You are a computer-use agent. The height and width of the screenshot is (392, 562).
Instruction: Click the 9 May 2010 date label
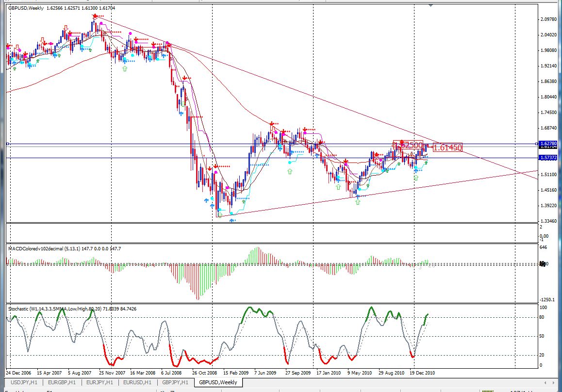(x=360, y=373)
